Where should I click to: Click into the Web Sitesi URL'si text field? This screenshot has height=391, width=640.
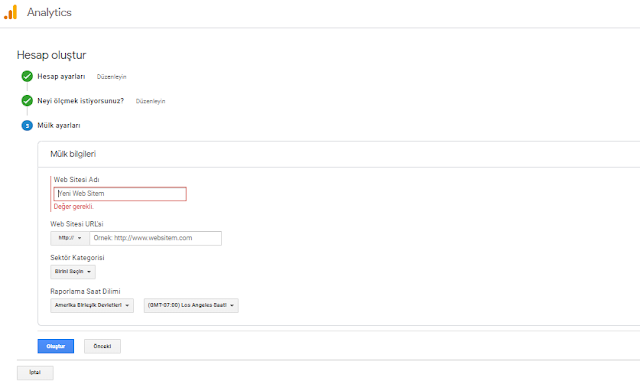156,238
